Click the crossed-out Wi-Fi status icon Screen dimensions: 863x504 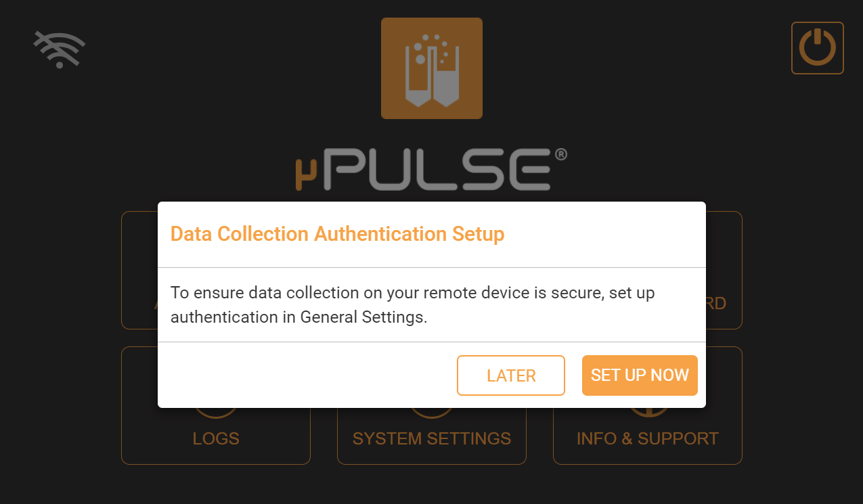coord(60,49)
